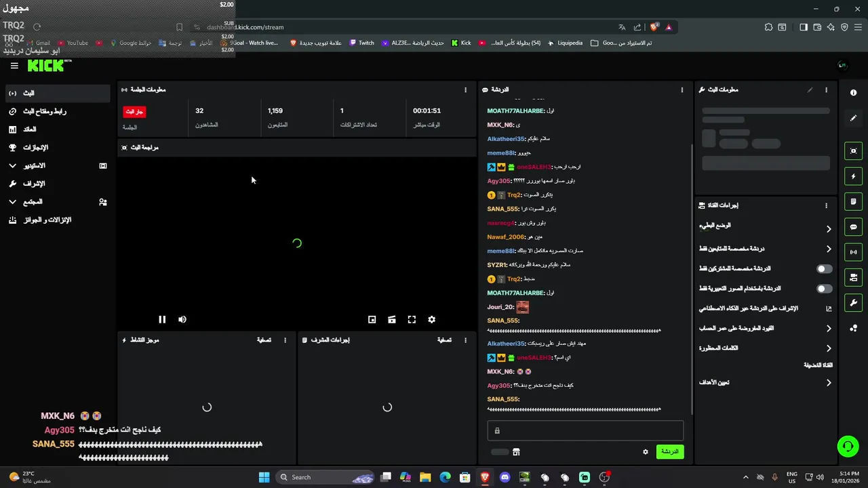The image size is (868, 488).
Task: Open the info icon in right rail
Action: 854,93
